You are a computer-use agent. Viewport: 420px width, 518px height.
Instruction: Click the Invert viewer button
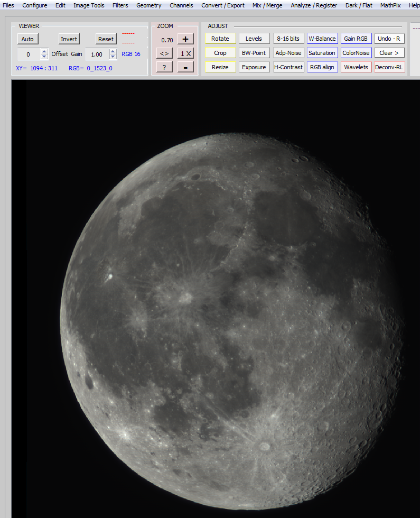69,39
